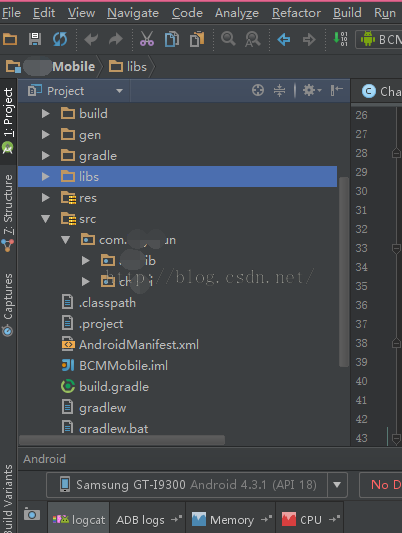Screen dimensions: 402x533
Task: Switch to the logcat tab
Action: [79, 519]
